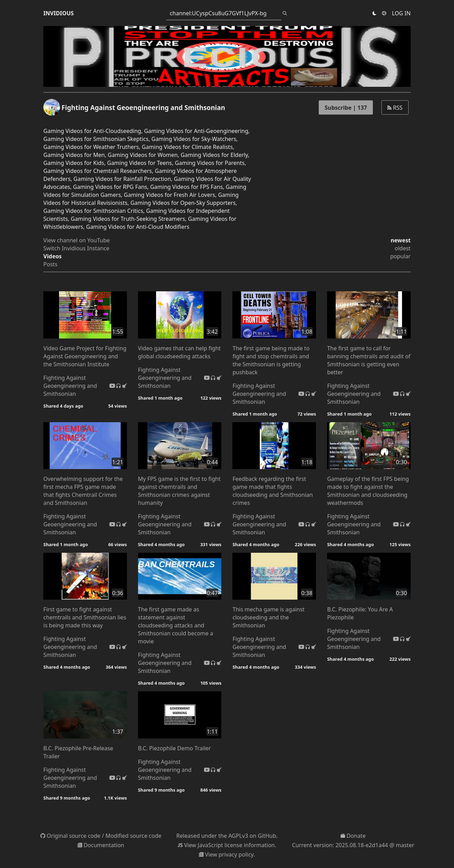The image size is (454, 868).
Task: Click headphones icon under 'B.C. Piezophile Demo Trailer'
Action: click(213, 770)
